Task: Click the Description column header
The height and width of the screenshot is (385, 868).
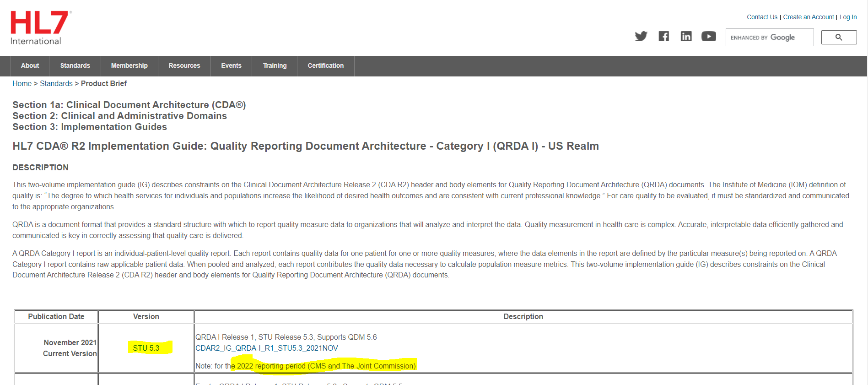Action: tap(523, 316)
